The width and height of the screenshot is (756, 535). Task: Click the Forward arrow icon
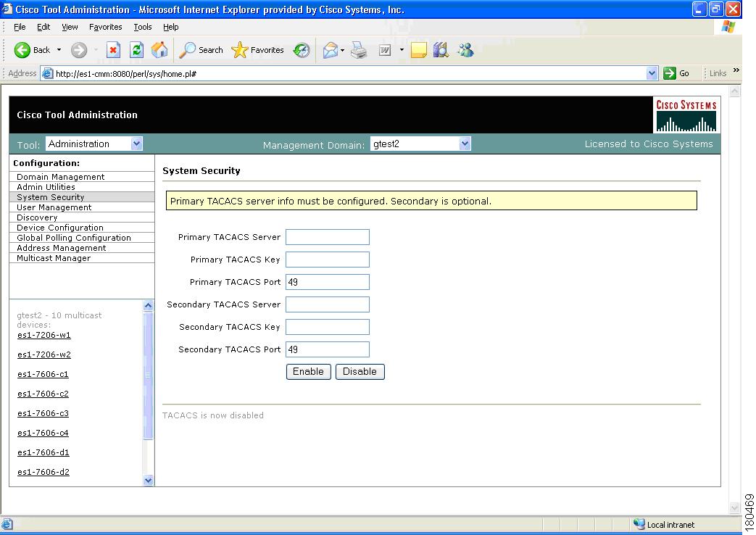tap(79, 50)
